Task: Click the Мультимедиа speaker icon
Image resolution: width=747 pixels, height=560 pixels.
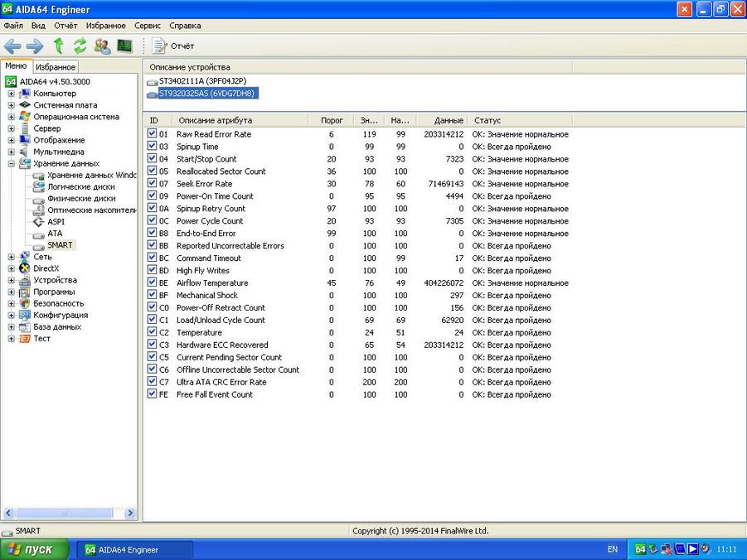Action: coord(24,152)
